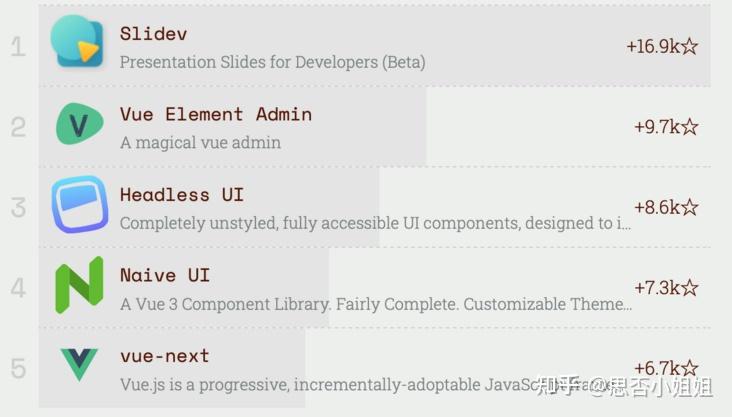Click the rank number 1
This screenshot has width=732, height=417.
[18, 47]
